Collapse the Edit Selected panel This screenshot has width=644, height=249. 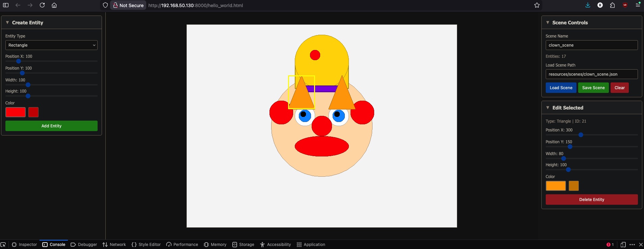[548, 108]
